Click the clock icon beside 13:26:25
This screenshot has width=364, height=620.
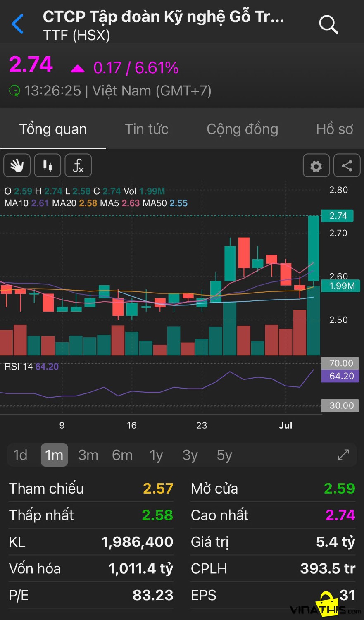14,91
